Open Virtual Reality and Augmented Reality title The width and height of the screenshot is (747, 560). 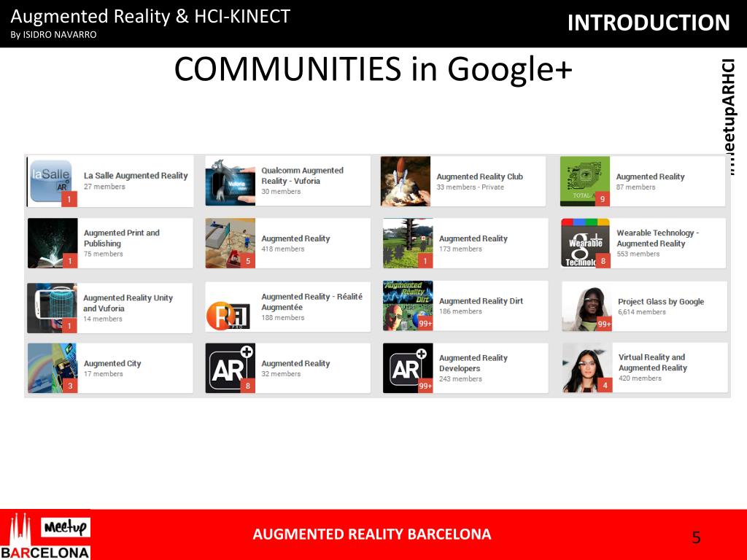coord(653,362)
